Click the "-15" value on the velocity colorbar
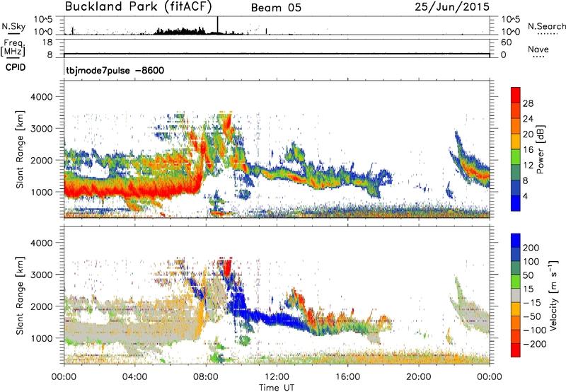566x392 pixels. pos(532,303)
